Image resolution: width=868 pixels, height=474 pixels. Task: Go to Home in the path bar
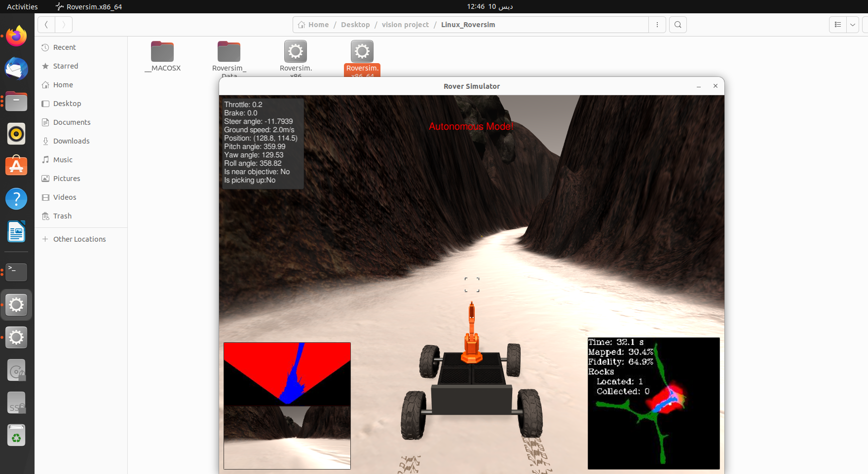pyautogui.click(x=313, y=25)
